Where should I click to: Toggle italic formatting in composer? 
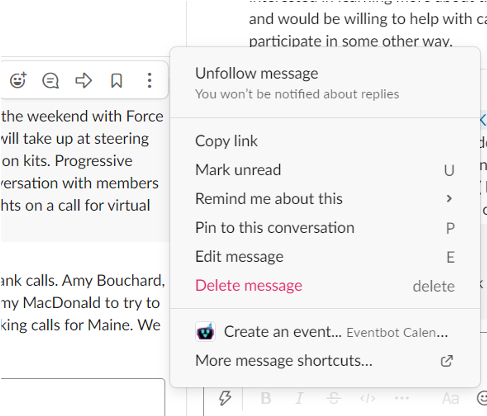click(299, 398)
